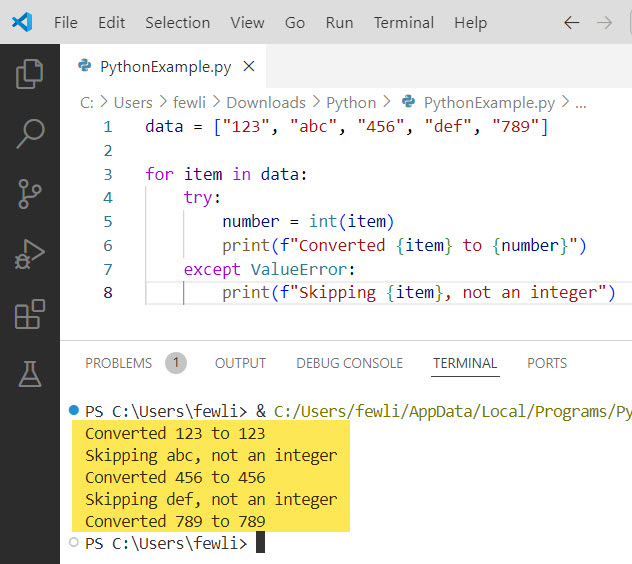This screenshot has width=632, height=564.
Task: Click 'except ValueError:' code line
Action: tap(270, 269)
